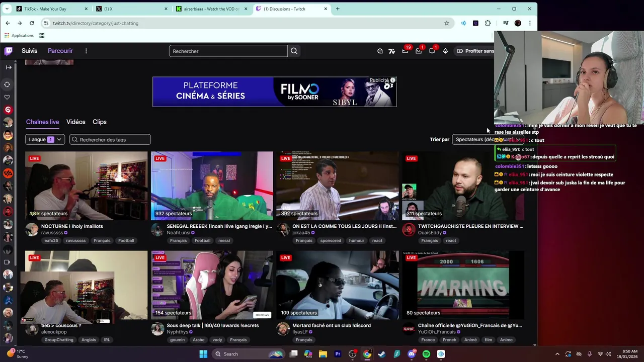Open a new browser tab

pos(338,9)
